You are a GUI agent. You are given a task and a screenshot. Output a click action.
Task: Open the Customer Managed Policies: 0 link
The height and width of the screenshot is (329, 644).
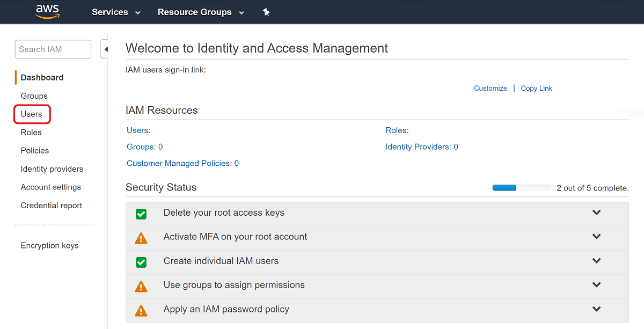(183, 163)
